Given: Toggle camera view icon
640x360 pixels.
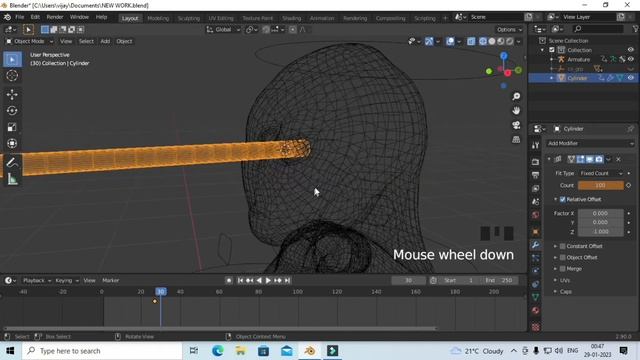Looking at the screenshot, I should click(x=516, y=125).
